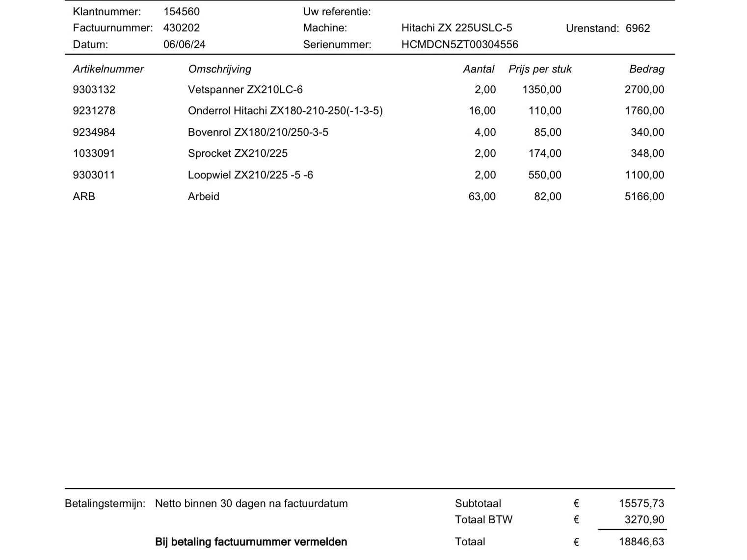Select the Arbeid amount 5166,00
The height and width of the screenshot is (560, 747).
(x=644, y=197)
